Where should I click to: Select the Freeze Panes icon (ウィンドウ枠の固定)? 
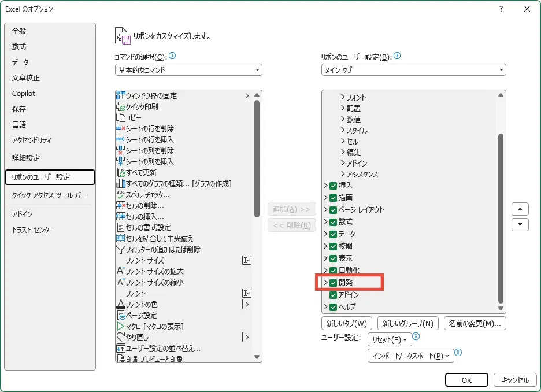(121, 96)
